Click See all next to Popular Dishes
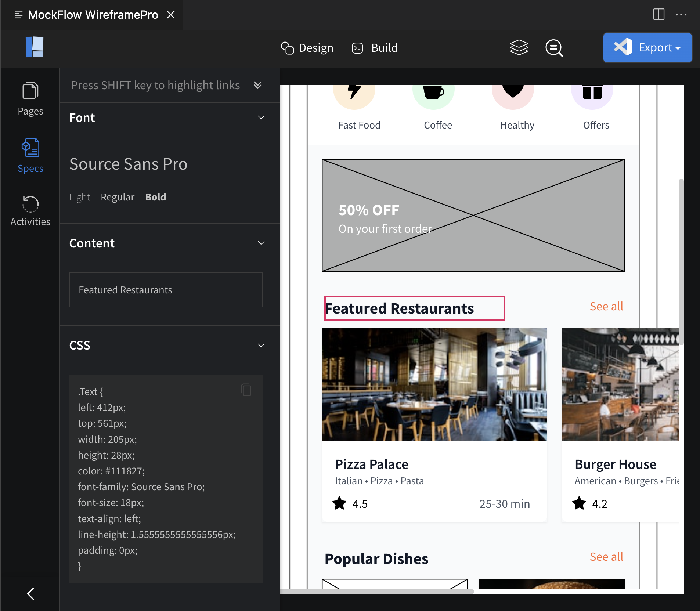This screenshot has width=700, height=611. point(606,557)
